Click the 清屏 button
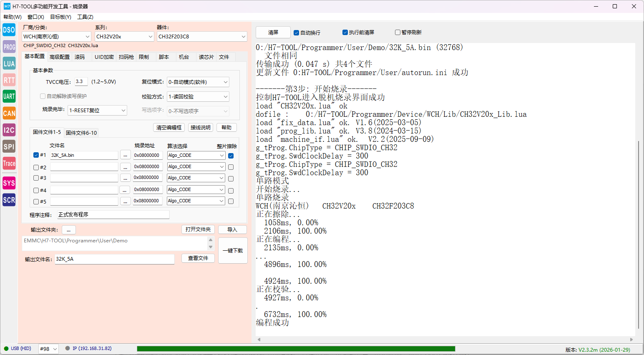Image resolution: width=644 pixels, height=355 pixels. [273, 33]
